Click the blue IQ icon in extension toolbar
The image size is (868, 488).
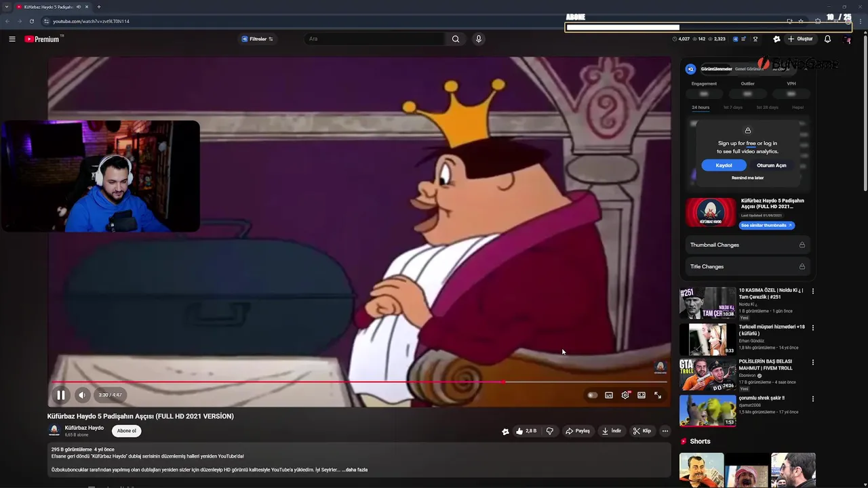pyautogui.click(x=735, y=39)
